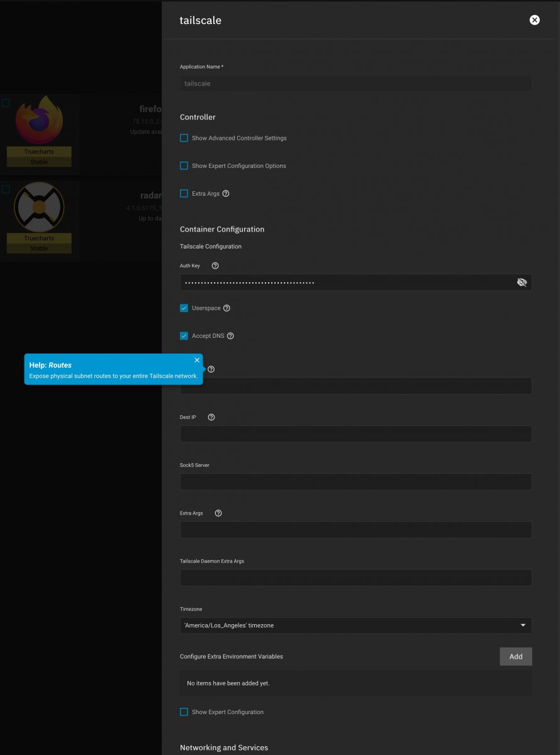Click the Application Name field
This screenshot has width=560, height=755.
pos(356,83)
